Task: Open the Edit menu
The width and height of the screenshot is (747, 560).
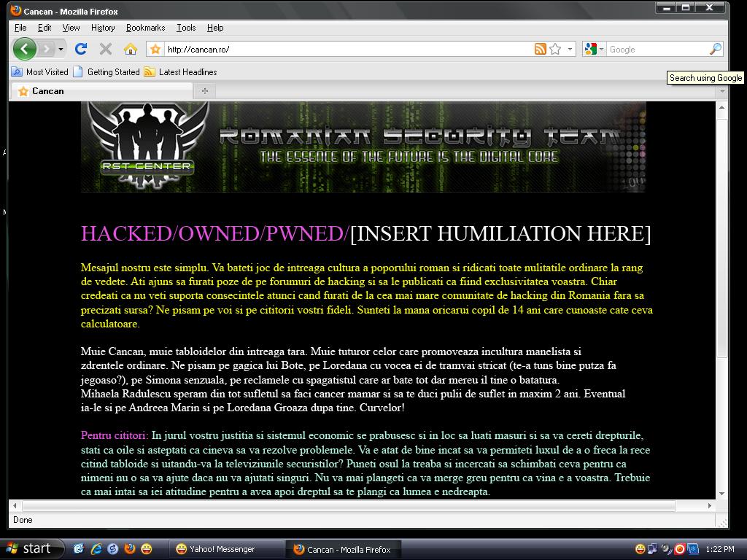Action: (44, 28)
